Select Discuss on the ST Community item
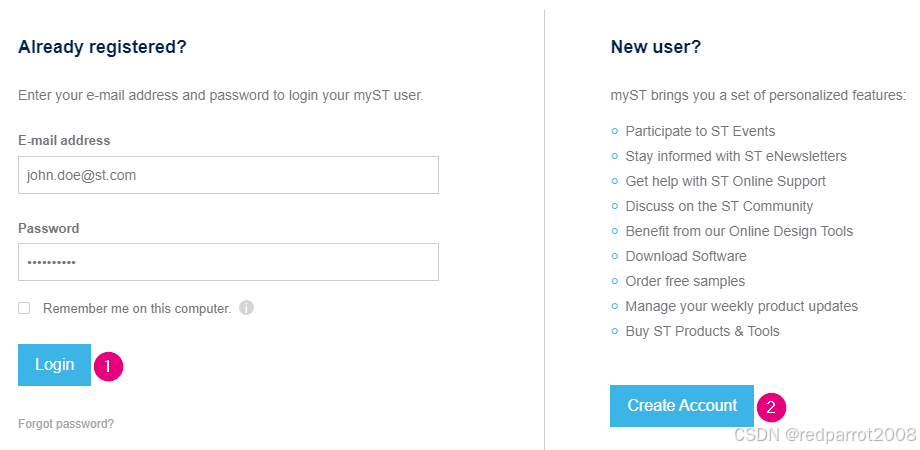 tap(719, 207)
